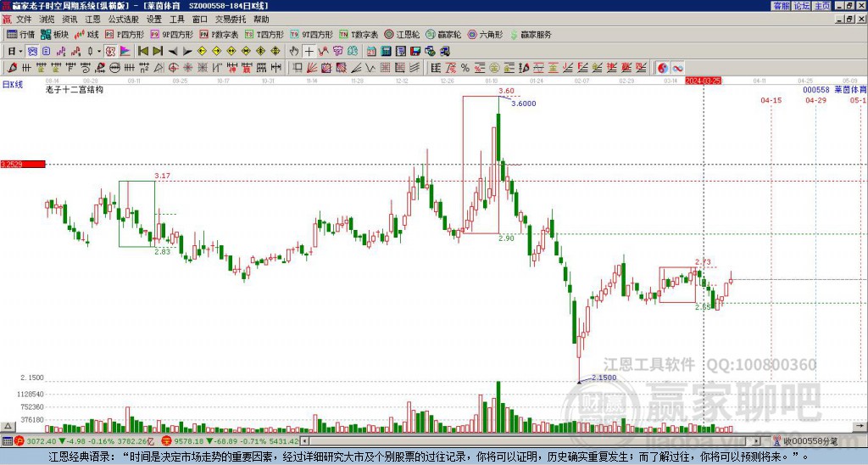Select the 金 circled gold ratio tool
This screenshot has width=868, height=465.
click(494, 68)
